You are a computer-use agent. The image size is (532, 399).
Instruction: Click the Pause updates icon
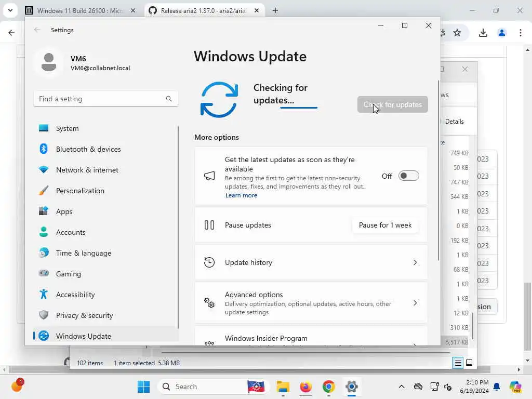coord(209,225)
